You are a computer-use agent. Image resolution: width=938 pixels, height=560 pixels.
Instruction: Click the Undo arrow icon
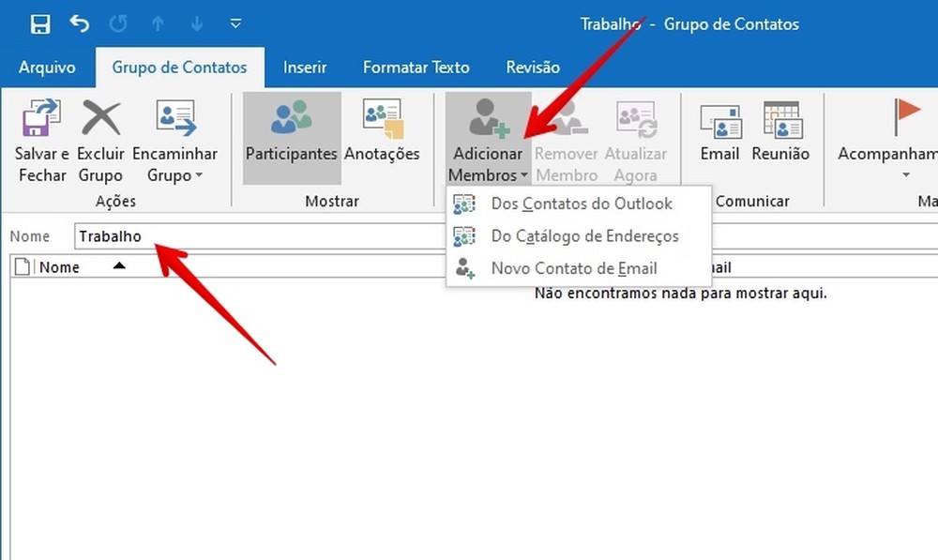coord(80,23)
